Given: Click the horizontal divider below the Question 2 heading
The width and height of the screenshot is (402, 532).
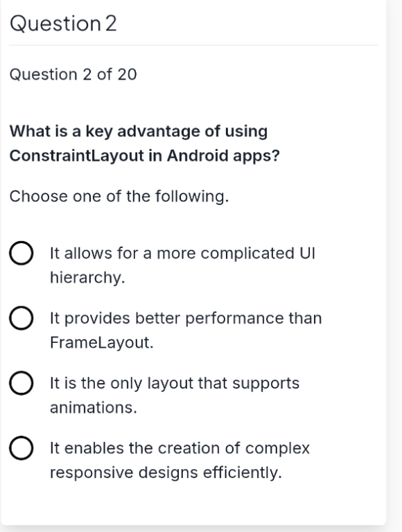Looking at the screenshot, I should pyautogui.click(x=193, y=45).
